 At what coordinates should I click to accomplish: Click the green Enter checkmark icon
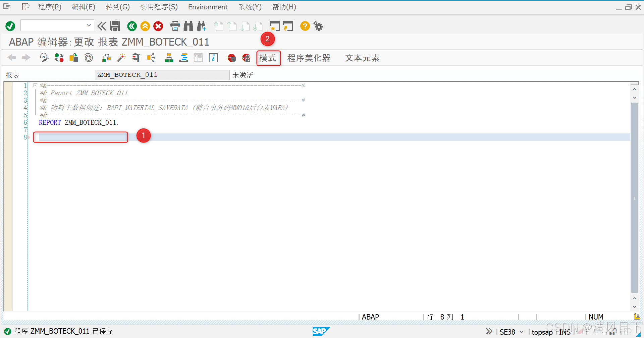[x=10, y=26]
